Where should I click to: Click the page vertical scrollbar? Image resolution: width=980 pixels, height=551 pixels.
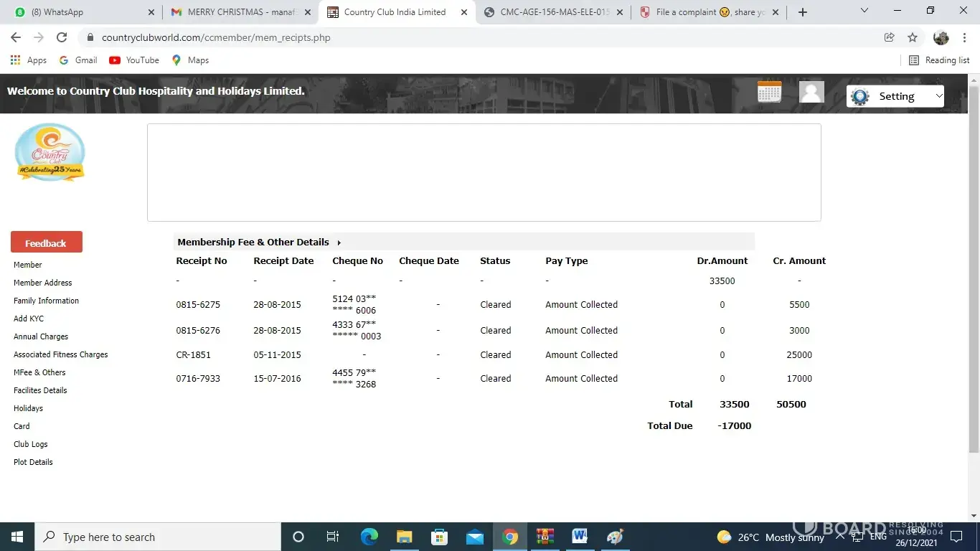click(974, 273)
